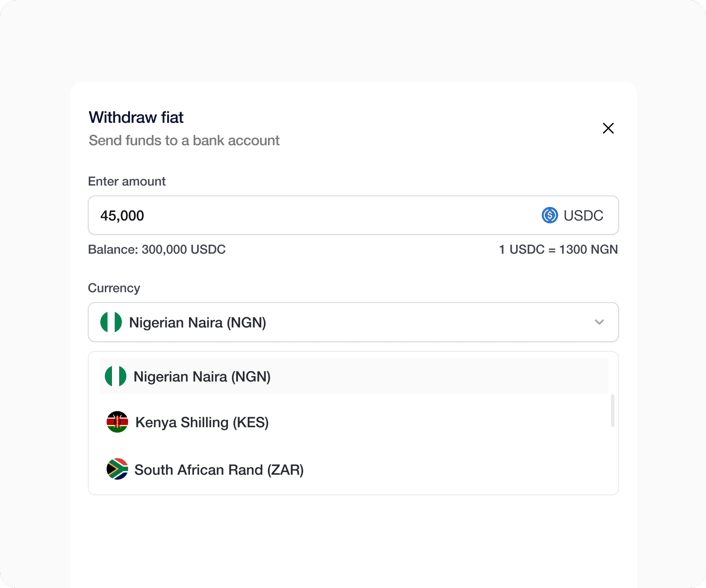Screen dimensions: 706x588
Task: Click the Withdraw fiat heading
Action: (x=136, y=117)
